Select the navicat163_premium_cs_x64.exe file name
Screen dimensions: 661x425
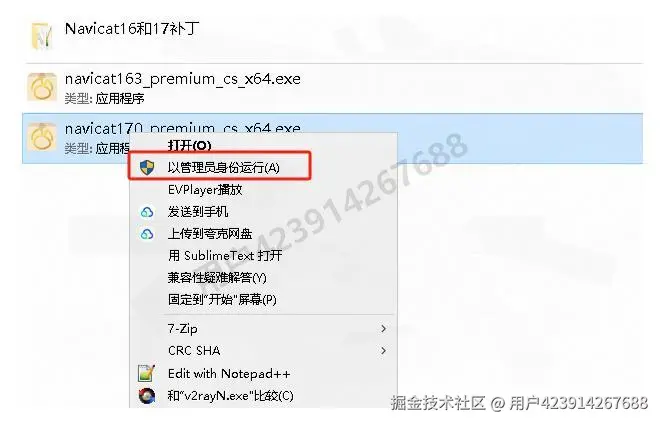183,79
